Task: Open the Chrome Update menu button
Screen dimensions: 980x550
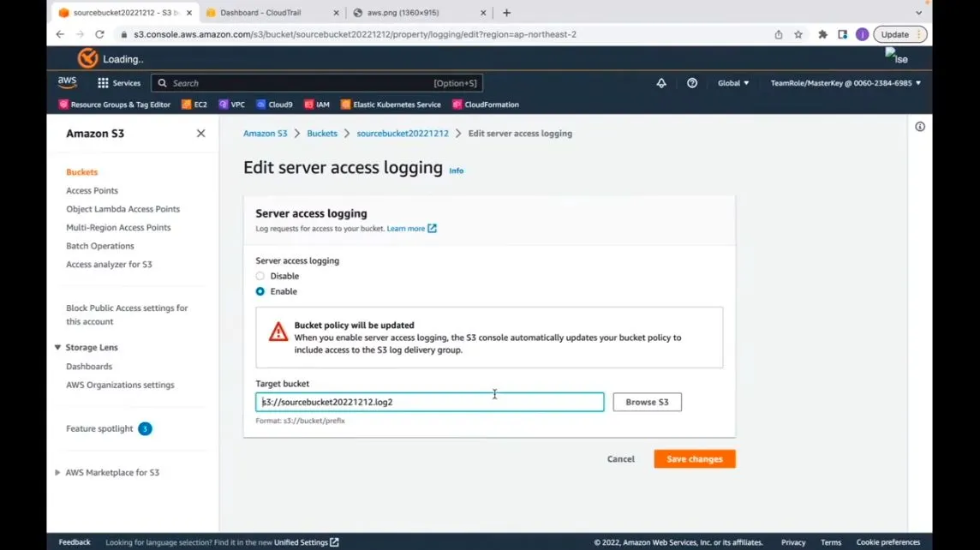Action: (x=900, y=34)
